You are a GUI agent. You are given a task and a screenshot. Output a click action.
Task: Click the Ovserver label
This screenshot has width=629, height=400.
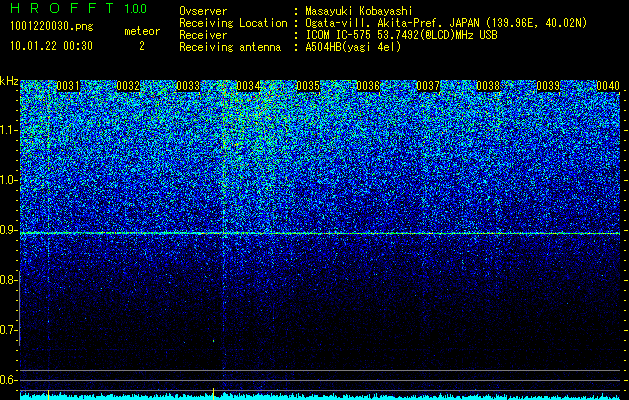point(203,11)
